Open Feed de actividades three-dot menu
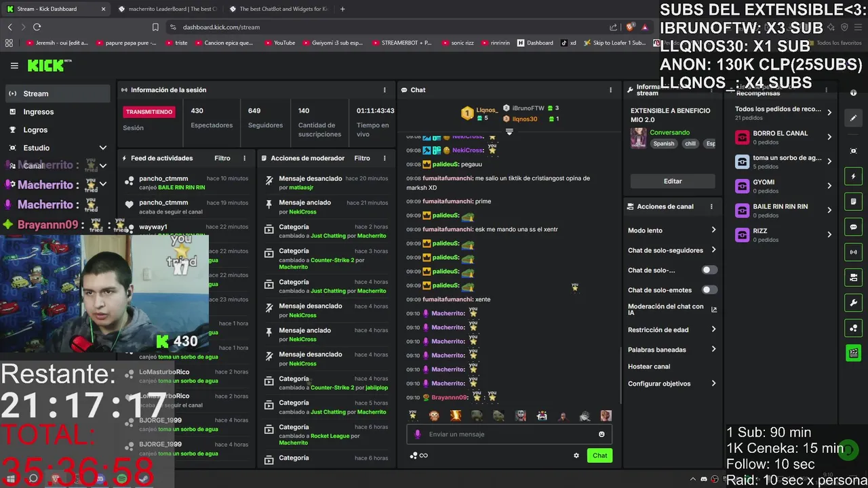 [x=245, y=158]
